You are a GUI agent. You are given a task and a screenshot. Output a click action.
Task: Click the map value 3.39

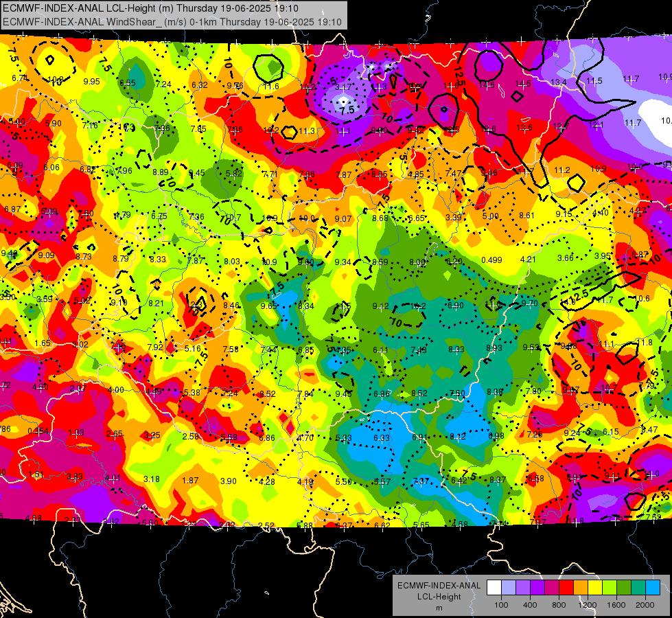click(x=454, y=218)
